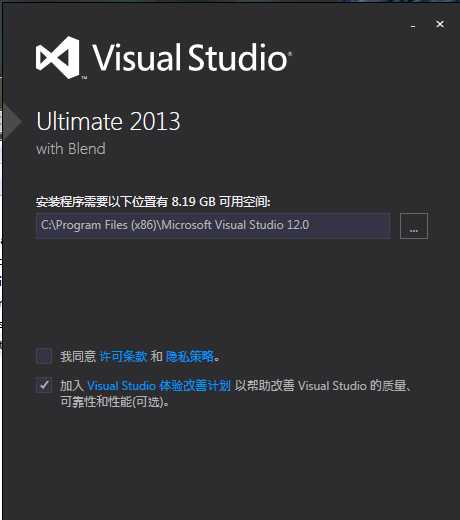Click the 'Ultimate 2013' heading text

pyautogui.click(x=108, y=121)
